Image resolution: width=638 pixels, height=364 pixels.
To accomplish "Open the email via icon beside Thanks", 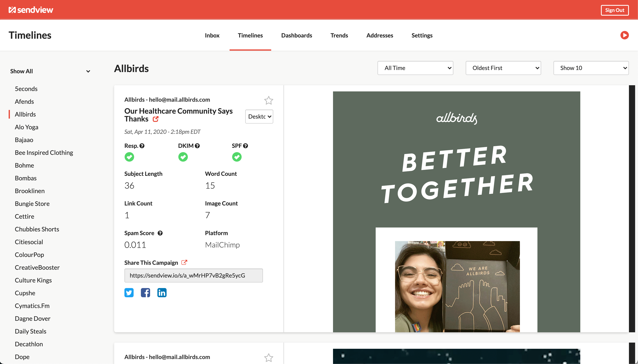I will tap(156, 119).
